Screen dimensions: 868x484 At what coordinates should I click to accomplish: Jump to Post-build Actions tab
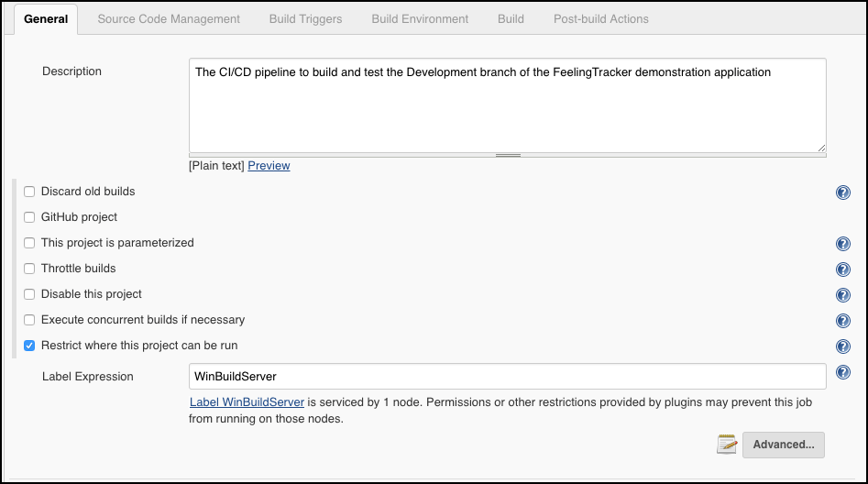point(601,19)
